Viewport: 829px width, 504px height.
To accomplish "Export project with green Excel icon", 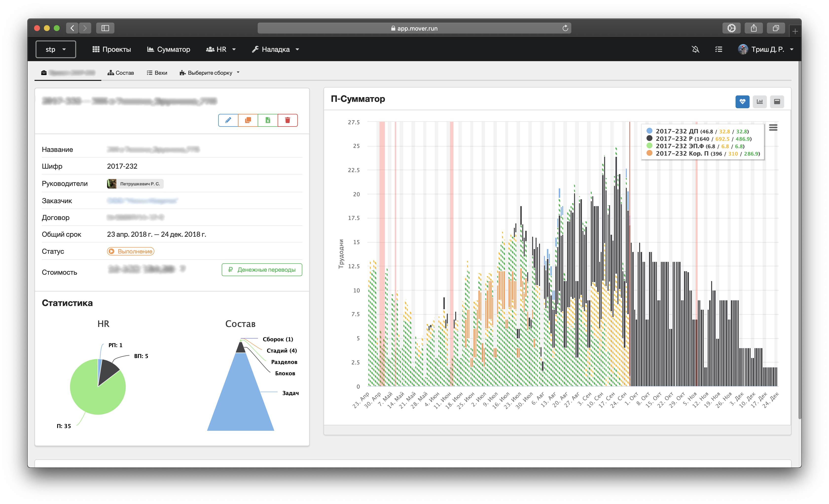I will pos(268,120).
